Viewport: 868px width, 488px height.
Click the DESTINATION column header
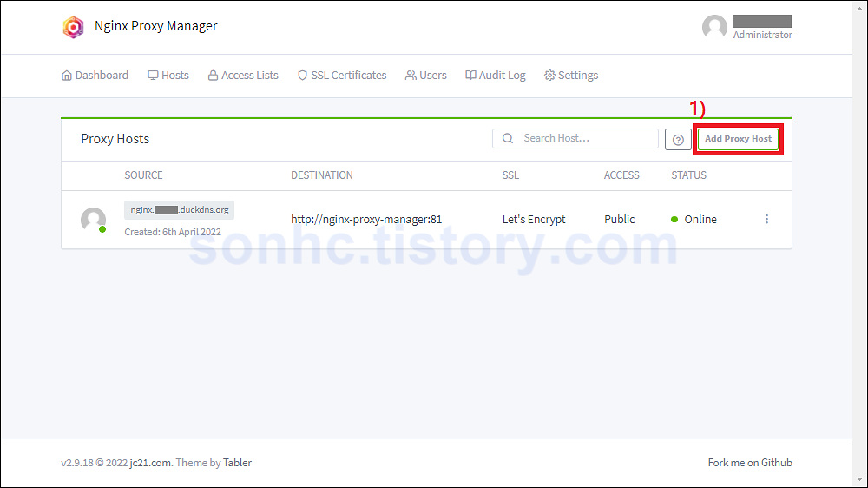pyautogui.click(x=322, y=175)
